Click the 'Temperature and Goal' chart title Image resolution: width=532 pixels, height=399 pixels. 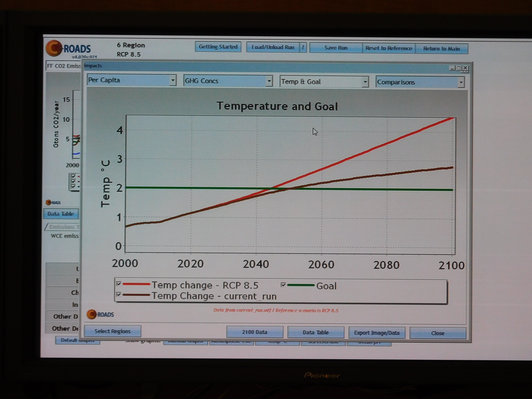tap(277, 106)
